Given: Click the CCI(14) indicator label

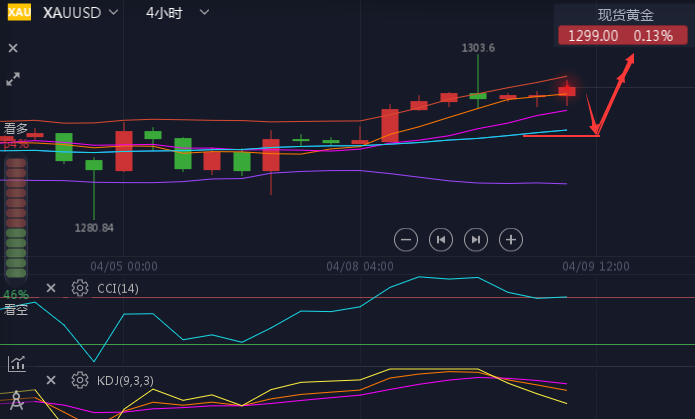Looking at the screenshot, I should pyautogui.click(x=118, y=289).
